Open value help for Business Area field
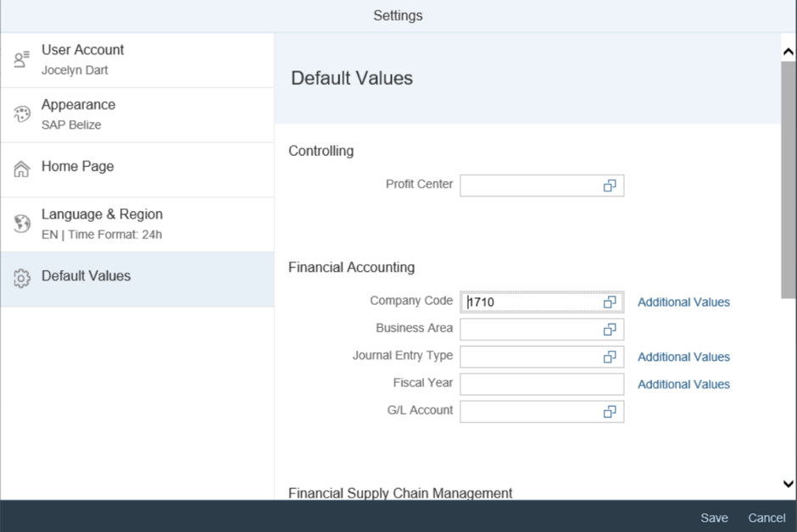 coord(609,330)
